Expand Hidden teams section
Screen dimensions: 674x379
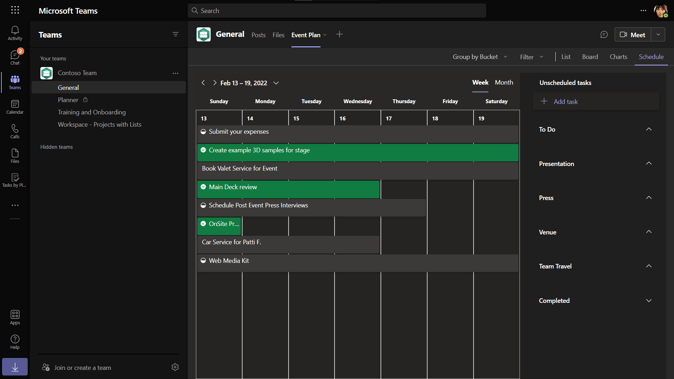click(x=56, y=147)
